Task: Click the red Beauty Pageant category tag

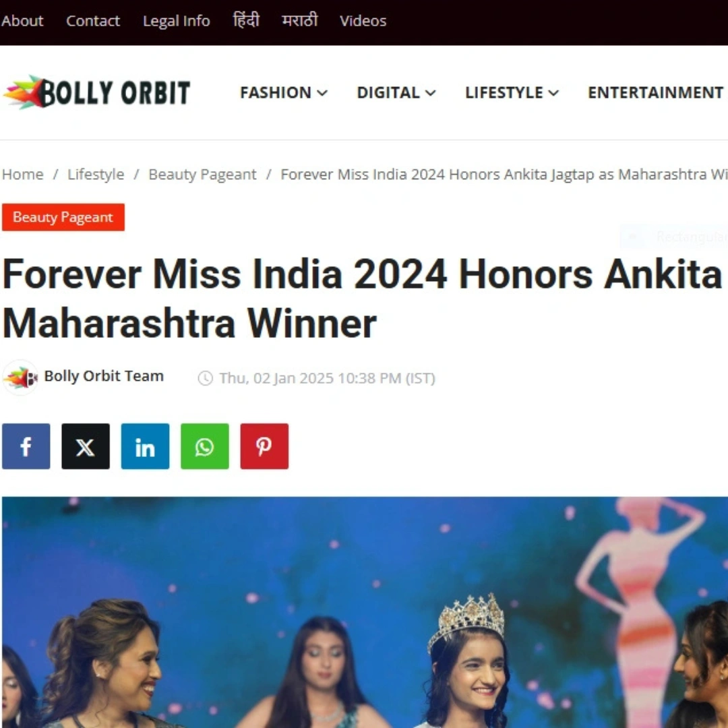Action: pyautogui.click(x=63, y=217)
